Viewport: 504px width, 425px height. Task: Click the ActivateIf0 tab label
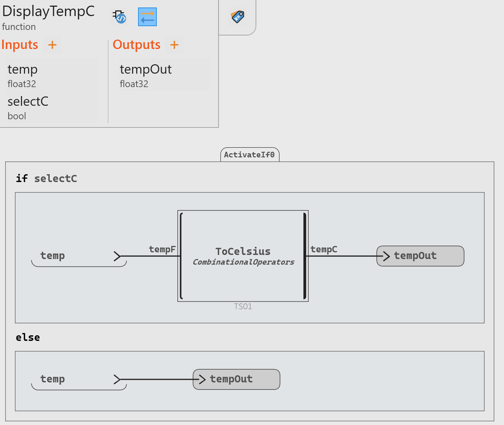[250, 155]
